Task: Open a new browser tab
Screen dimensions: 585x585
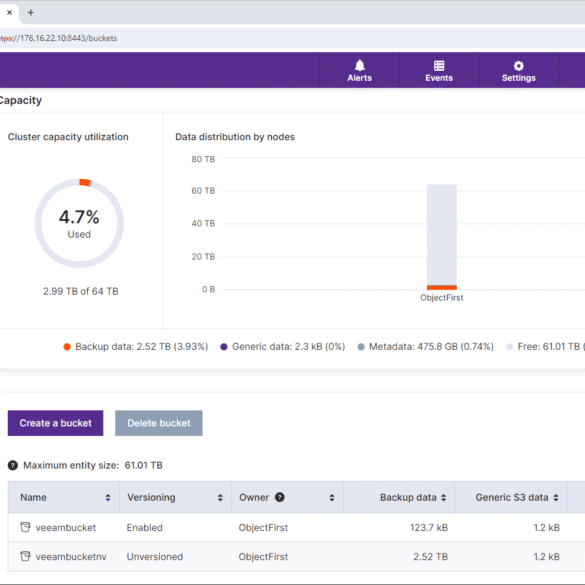Action: click(31, 12)
